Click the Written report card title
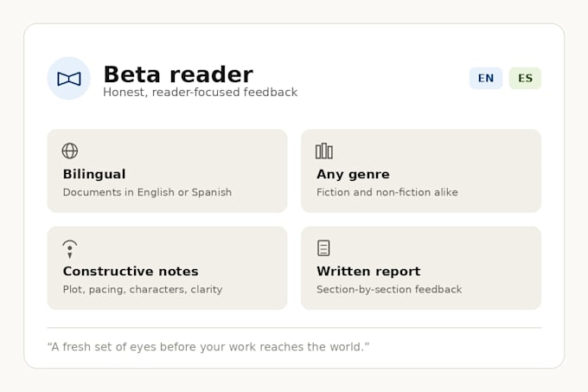Screen dimensions: 588x392 pos(368,271)
